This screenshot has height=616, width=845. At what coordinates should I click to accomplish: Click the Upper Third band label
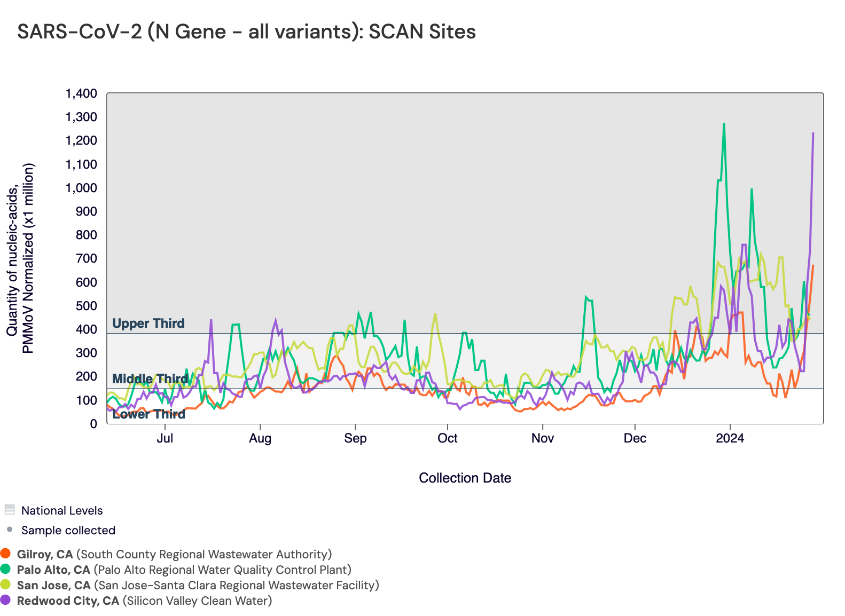click(148, 323)
